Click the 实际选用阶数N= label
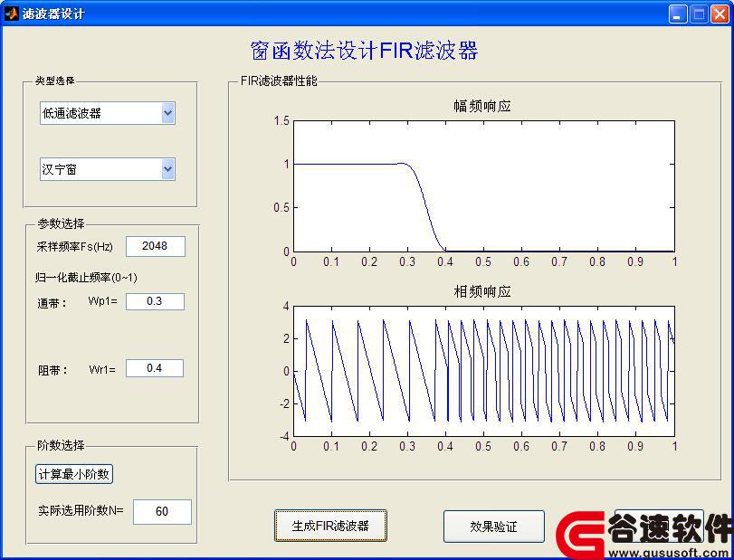Image resolution: width=734 pixels, height=560 pixels. 81,510
